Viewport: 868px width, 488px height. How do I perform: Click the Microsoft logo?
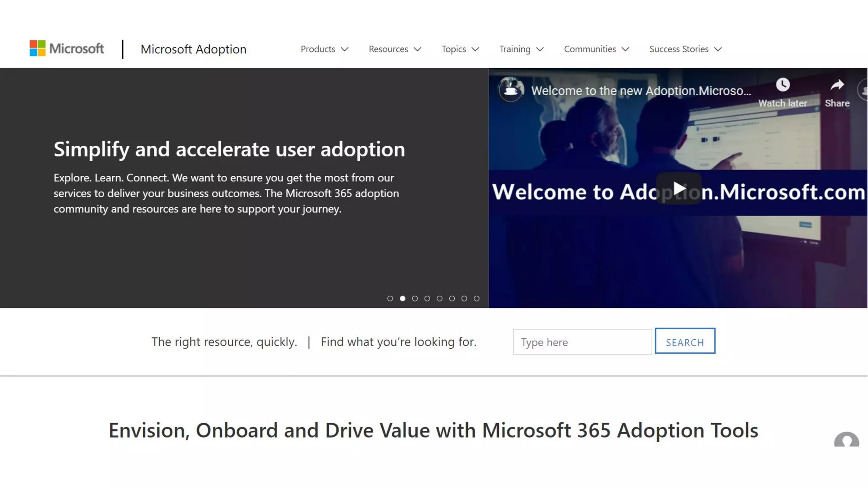(x=67, y=49)
